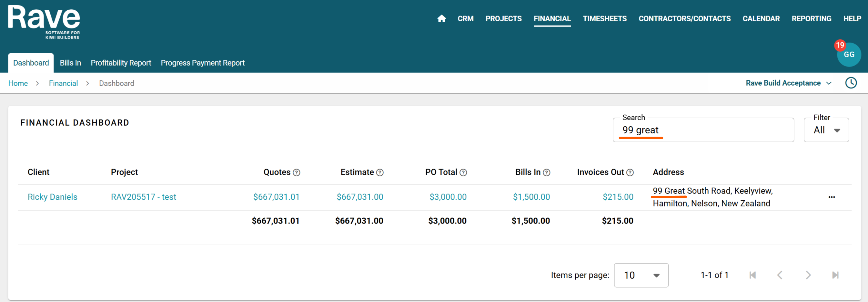Open the GG user avatar menu

pos(848,55)
